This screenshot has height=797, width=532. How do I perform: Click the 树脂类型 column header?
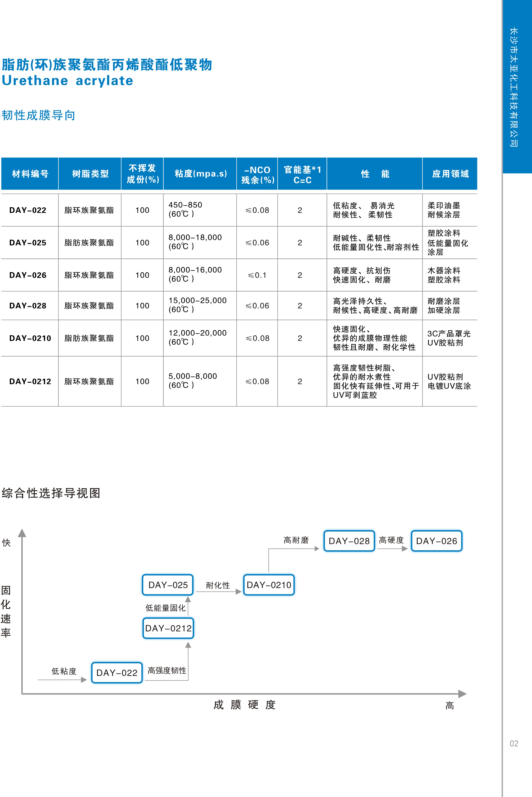coord(90,174)
